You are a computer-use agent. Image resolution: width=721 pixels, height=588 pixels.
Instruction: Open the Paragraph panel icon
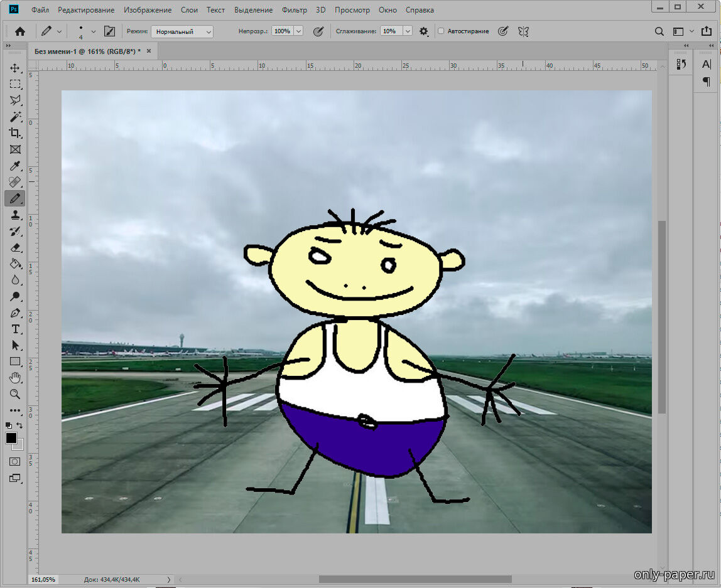(707, 82)
